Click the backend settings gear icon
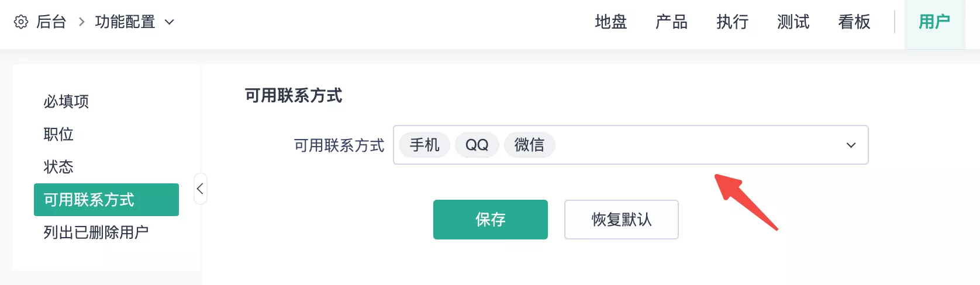This screenshot has width=980, height=285. click(21, 22)
